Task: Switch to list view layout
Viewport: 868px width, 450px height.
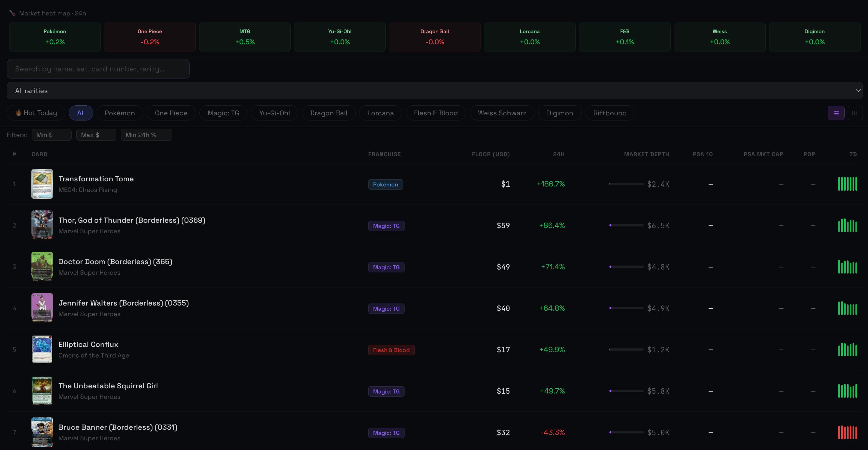Action: coord(836,113)
